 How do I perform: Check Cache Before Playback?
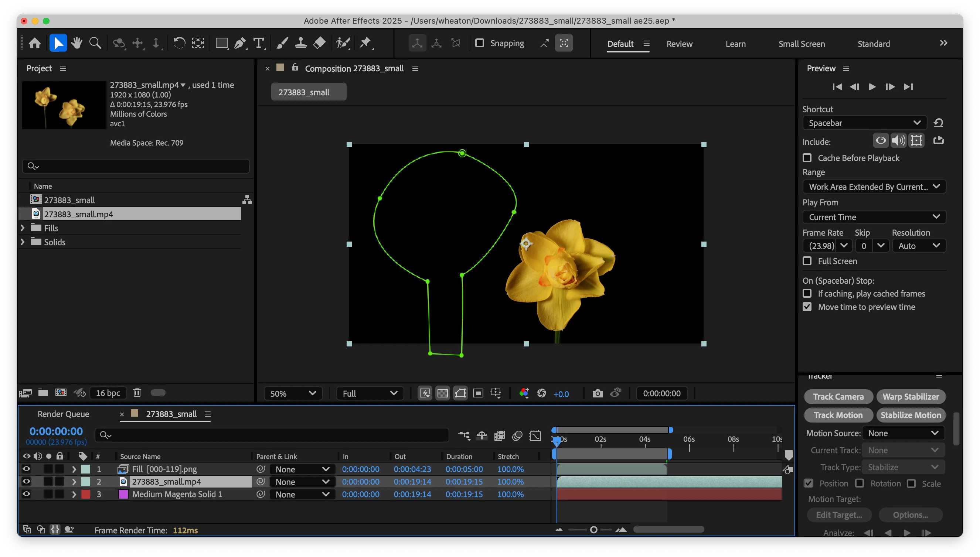(807, 158)
